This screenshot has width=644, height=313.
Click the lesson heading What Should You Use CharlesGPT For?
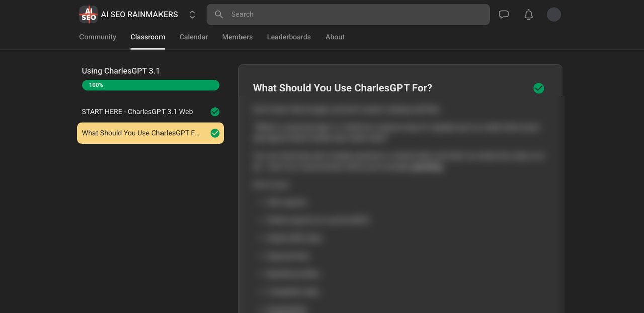point(343,88)
